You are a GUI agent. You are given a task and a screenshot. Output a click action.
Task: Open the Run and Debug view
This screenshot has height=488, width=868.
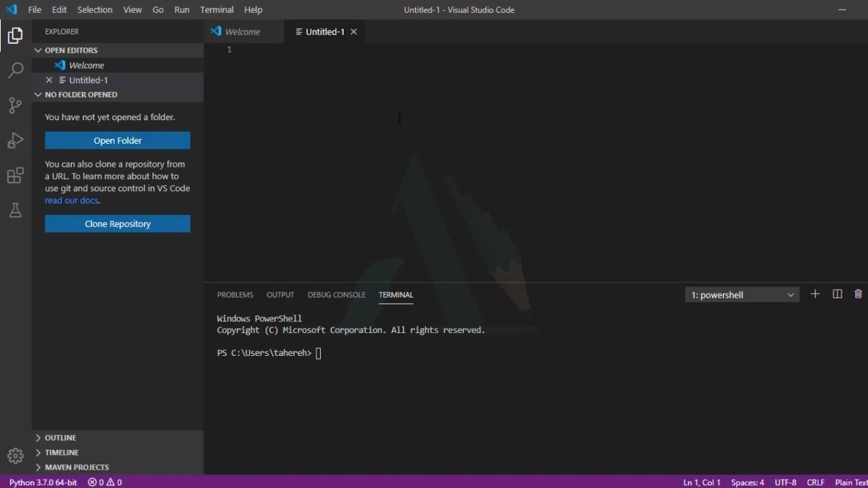(x=15, y=140)
